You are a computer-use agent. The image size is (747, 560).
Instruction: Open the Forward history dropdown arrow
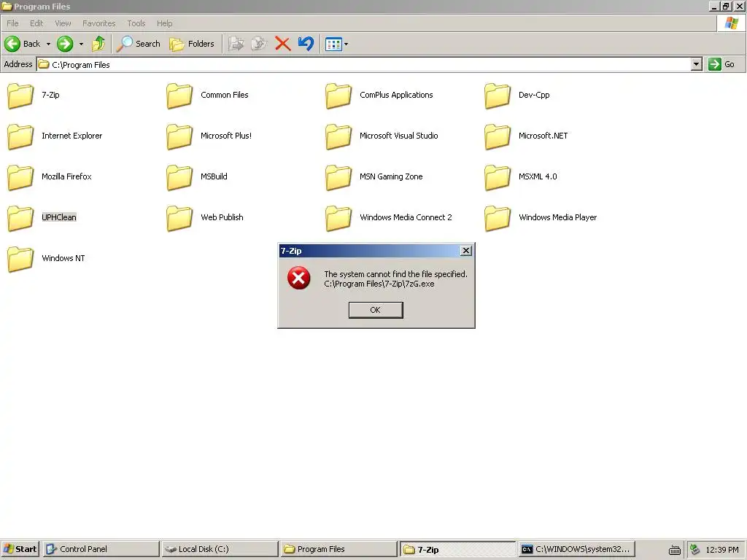[81, 44]
